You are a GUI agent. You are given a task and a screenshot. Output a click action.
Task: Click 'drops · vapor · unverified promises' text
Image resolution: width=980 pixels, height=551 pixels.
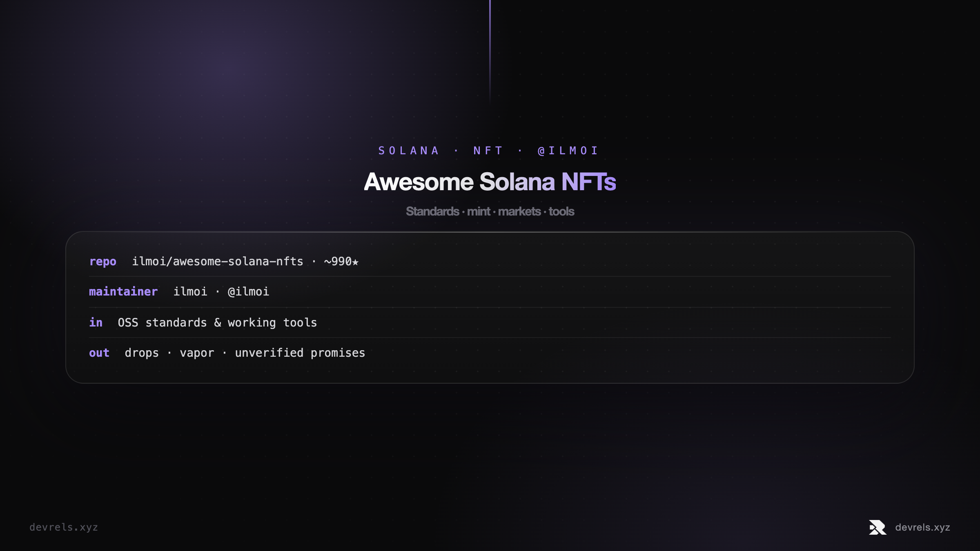click(245, 353)
